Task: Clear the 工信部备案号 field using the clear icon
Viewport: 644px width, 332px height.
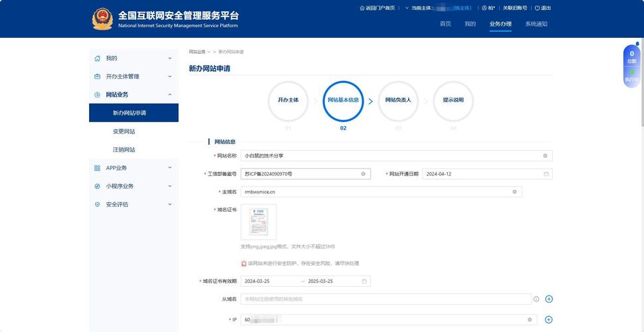Action: pos(363,174)
